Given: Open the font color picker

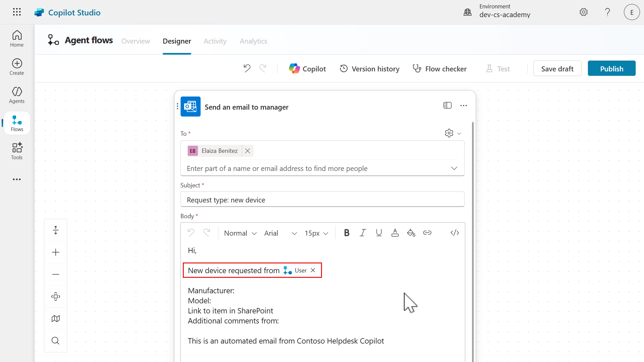Looking at the screenshot, I should pos(395,233).
